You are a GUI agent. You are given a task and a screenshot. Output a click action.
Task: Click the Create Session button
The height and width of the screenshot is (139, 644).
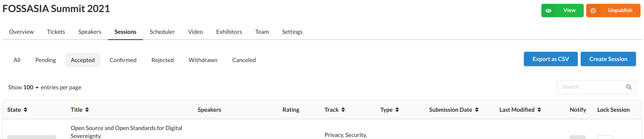608,59
